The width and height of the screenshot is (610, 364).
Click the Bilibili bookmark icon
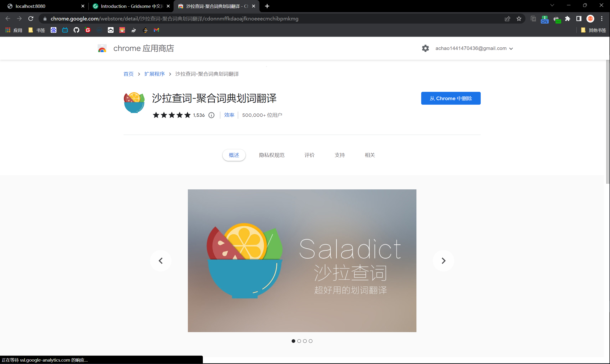pyautogui.click(x=65, y=30)
